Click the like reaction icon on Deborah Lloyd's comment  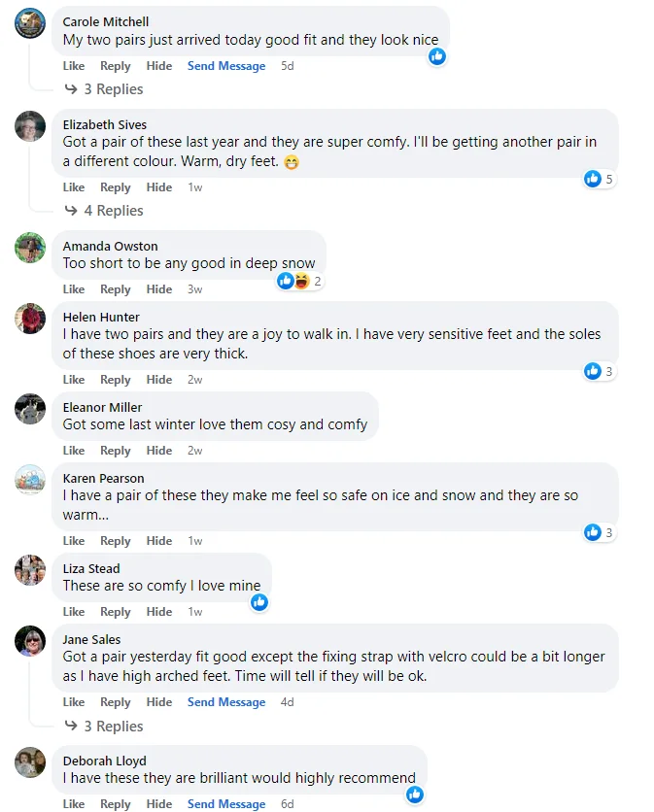(x=415, y=795)
